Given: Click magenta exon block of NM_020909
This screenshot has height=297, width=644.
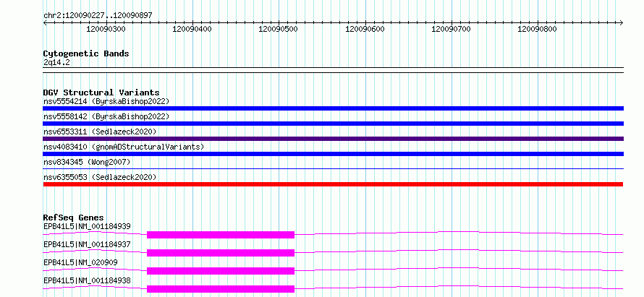Looking at the screenshot, I should click(221, 271).
